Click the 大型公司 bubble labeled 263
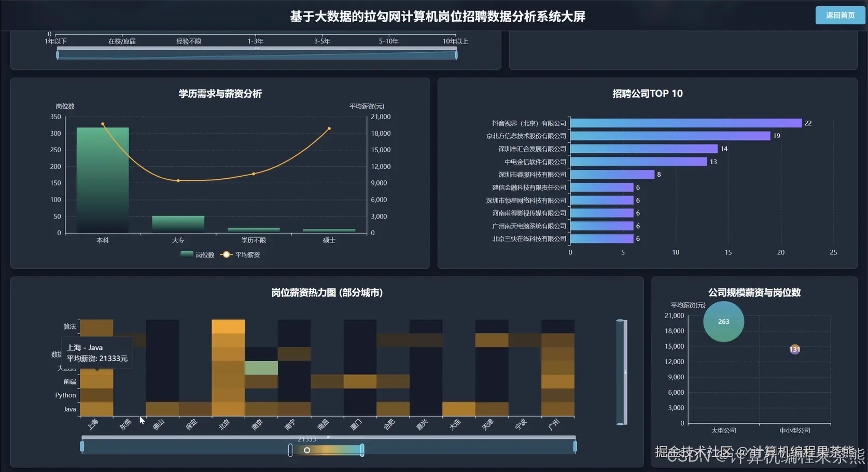The width and height of the screenshot is (868, 472). [723, 321]
